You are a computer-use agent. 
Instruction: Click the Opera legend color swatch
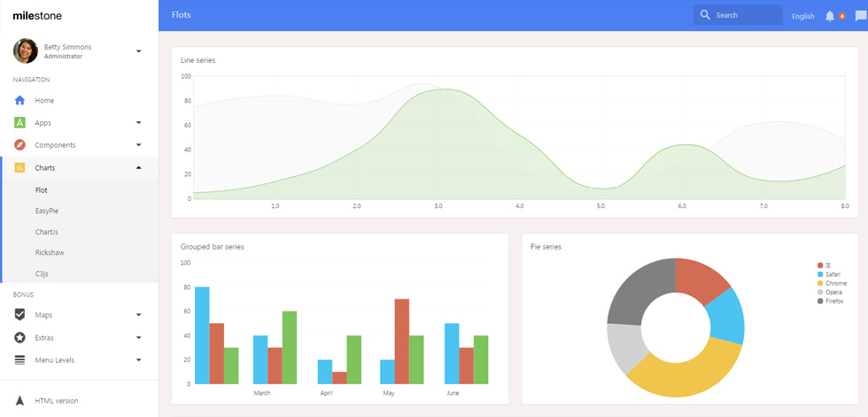[820, 292]
